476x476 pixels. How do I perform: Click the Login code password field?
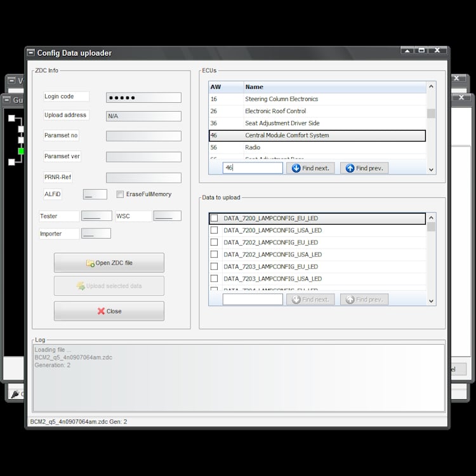[143, 98]
